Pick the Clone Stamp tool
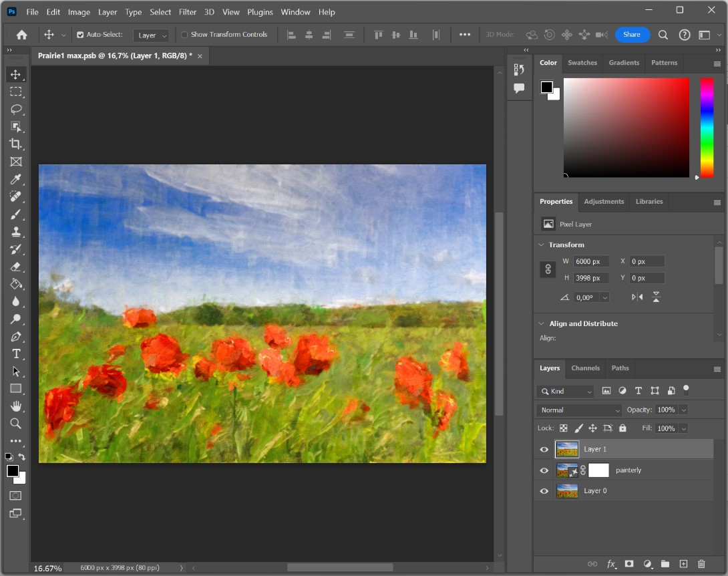The image size is (728, 576). [x=16, y=232]
